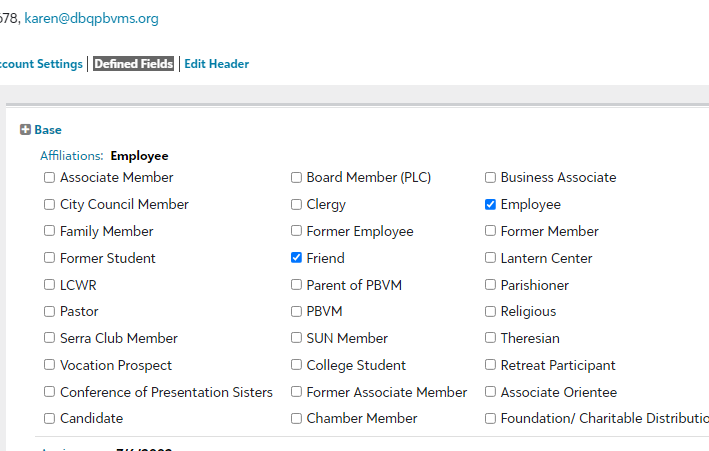The height and width of the screenshot is (451, 709).
Task: Open the Edit Header tab
Action: pyautogui.click(x=216, y=64)
